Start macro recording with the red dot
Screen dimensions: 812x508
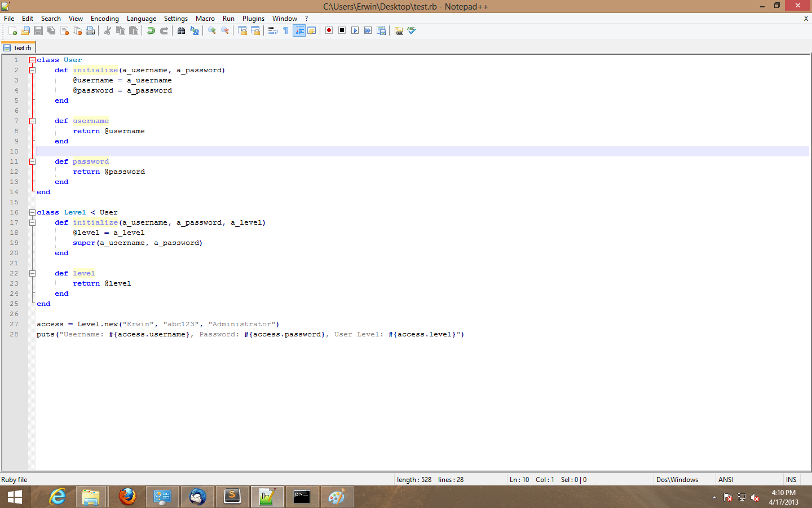click(x=329, y=30)
